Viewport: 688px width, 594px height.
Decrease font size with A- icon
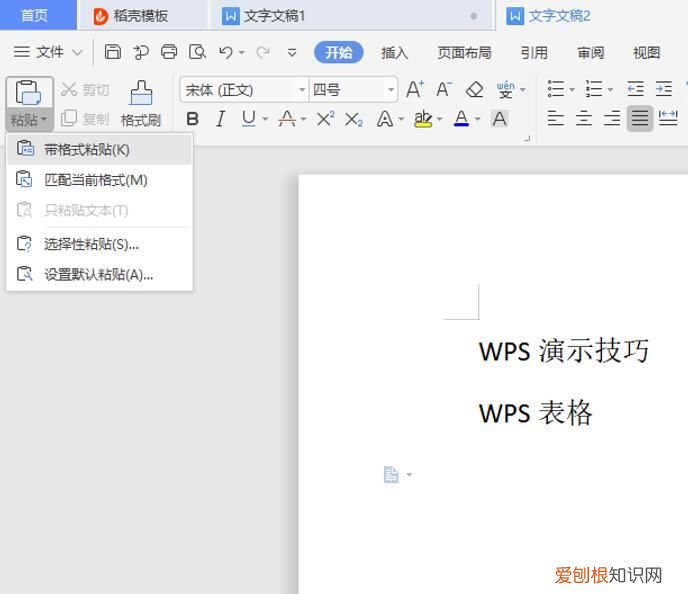[444, 89]
